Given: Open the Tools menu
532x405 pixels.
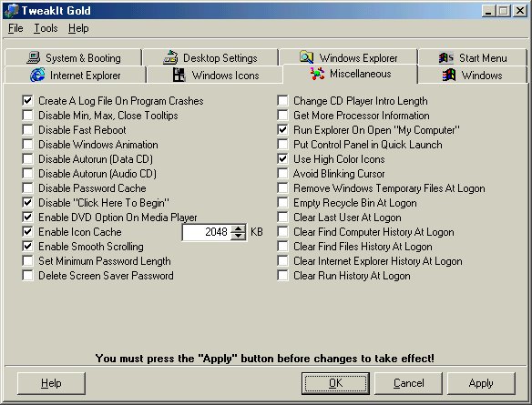Looking at the screenshot, I should [x=46, y=28].
